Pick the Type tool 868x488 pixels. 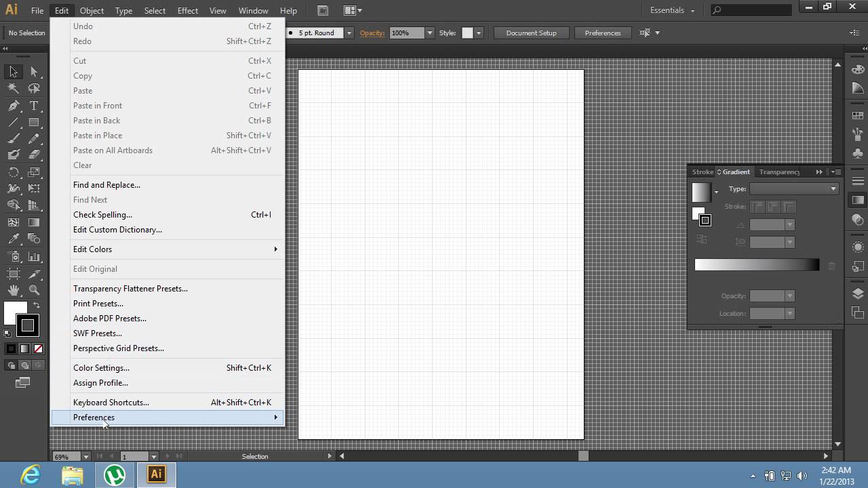(34, 106)
